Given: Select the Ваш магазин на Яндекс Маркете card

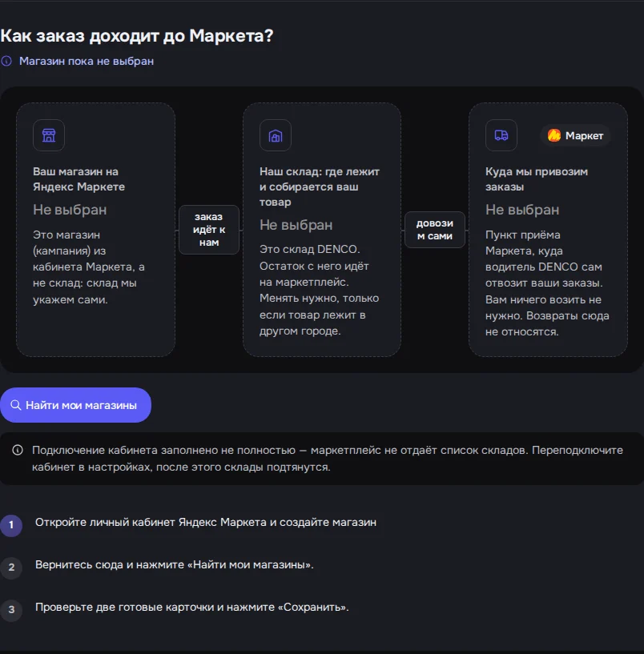Looking at the screenshot, I should tap(95, 230).
